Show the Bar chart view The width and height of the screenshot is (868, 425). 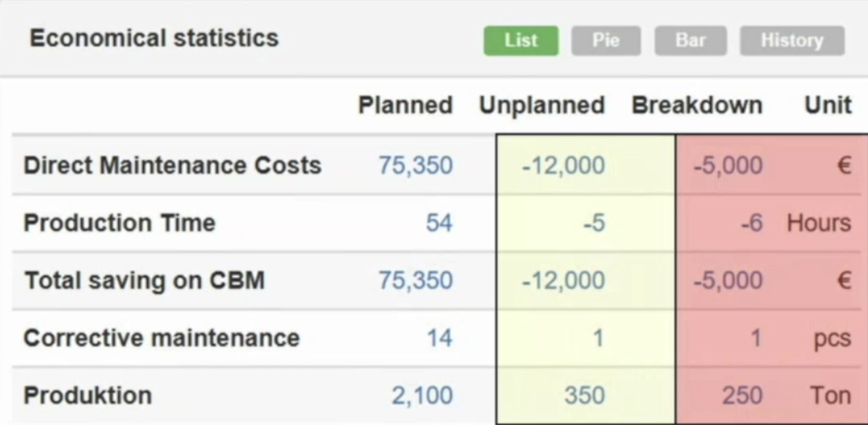tap(690, 41)
